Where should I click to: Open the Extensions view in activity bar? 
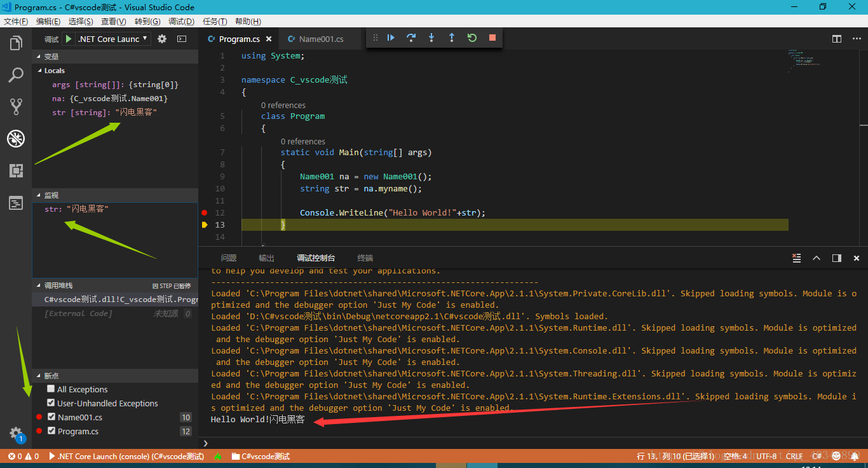16,170
